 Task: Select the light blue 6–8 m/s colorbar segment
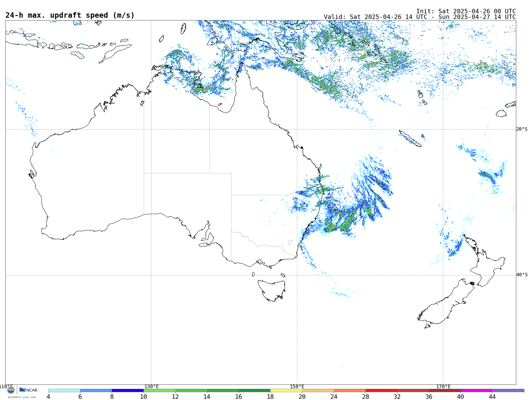96,391
